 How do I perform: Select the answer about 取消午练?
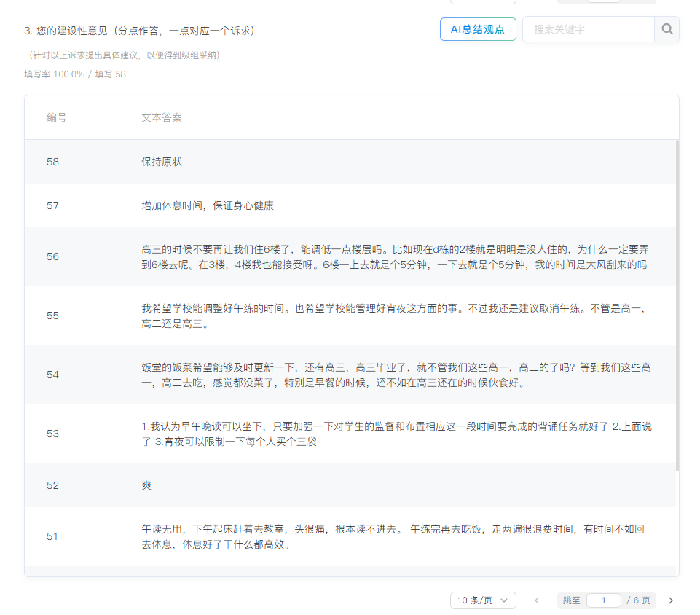tap(394, 316)
